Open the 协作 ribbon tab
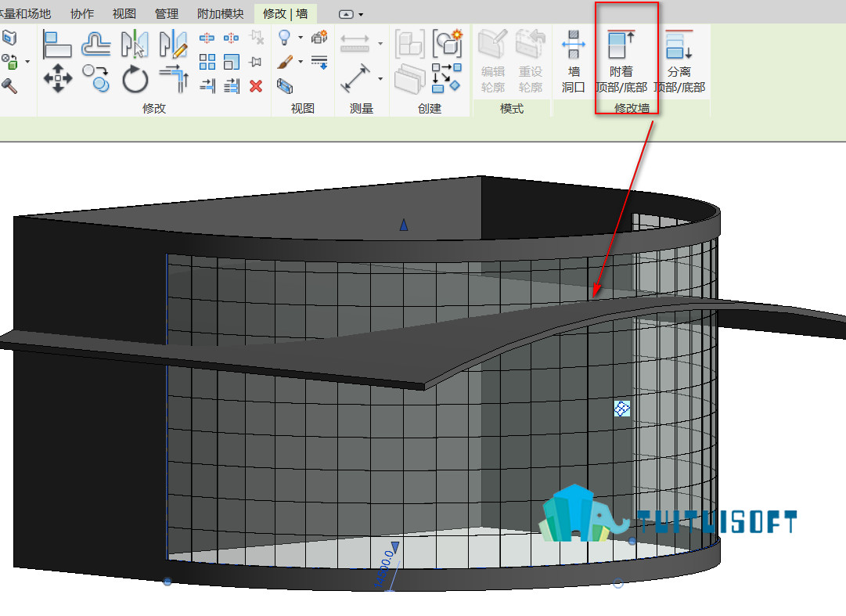The image size is (846, 616). pyautogui.click(x=82, y=13)
